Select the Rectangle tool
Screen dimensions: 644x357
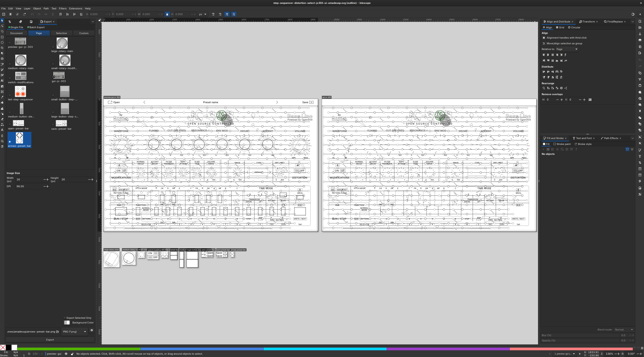tap(2, 37)
